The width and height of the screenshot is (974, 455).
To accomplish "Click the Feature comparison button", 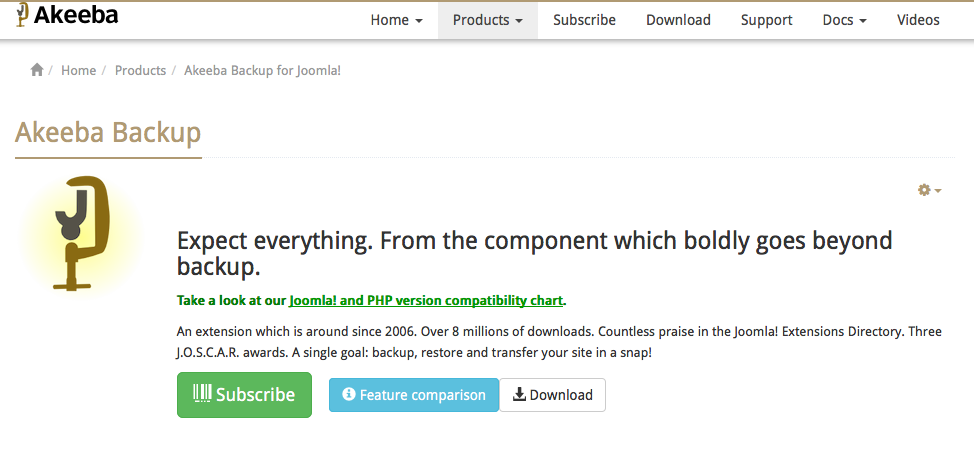I will (414, 395).
